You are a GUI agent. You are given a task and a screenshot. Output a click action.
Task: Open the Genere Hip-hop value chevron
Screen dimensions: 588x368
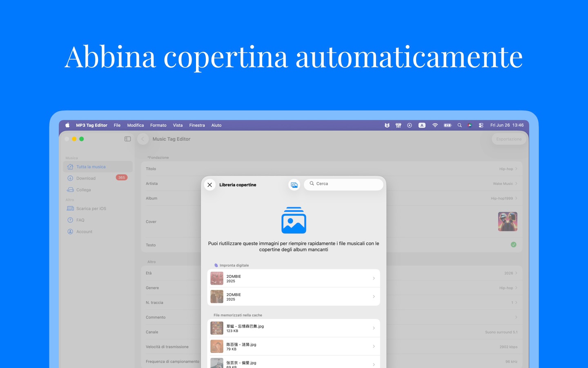point(516,288)
